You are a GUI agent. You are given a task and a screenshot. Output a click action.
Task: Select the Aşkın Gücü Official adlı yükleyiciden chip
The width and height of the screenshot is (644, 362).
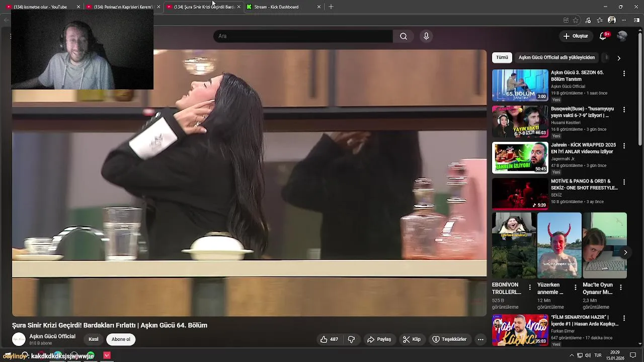[x=556, y=57]
